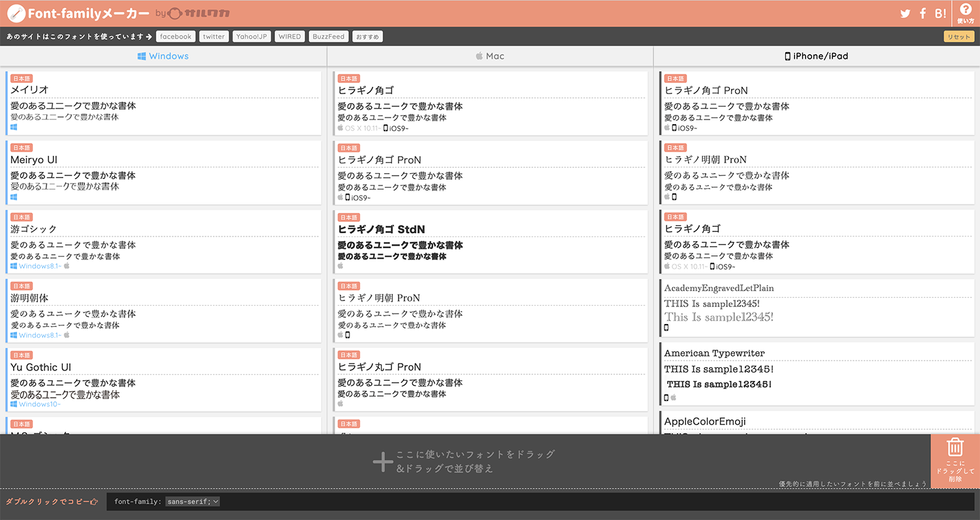
Task: Select ヒラギノ角ゴ in the Mac column
Action: (x=490, y=103)
